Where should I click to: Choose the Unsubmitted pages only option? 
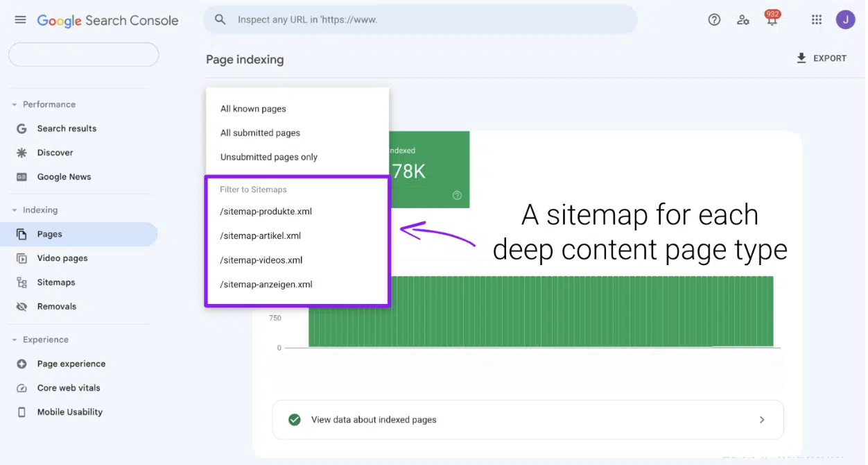click(269, 157)
